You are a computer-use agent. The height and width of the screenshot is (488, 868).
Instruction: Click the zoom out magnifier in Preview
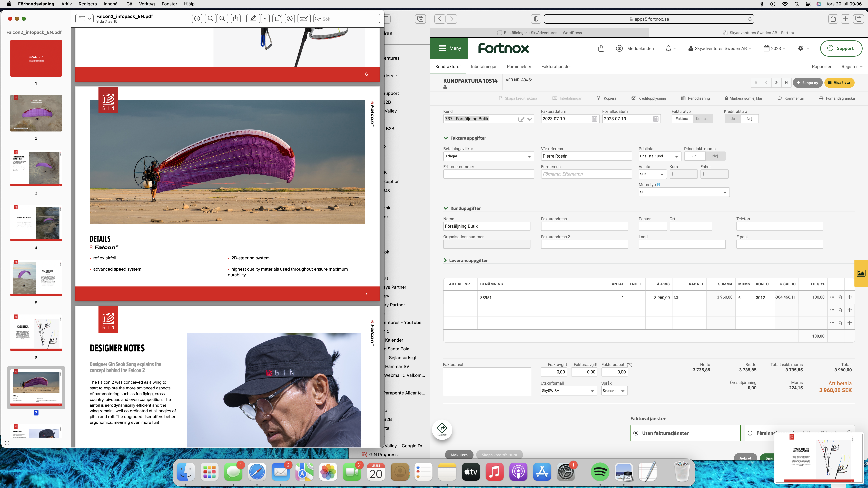[210, 19]
